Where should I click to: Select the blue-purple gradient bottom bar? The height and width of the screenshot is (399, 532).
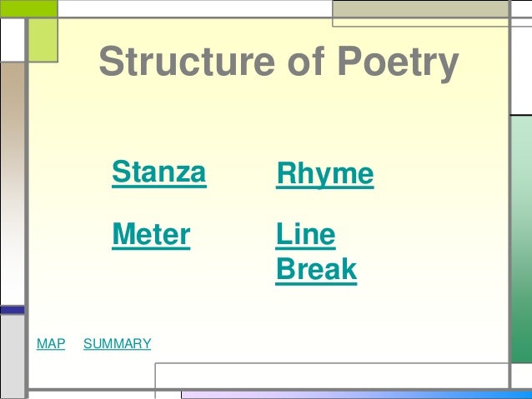point(357,395)
